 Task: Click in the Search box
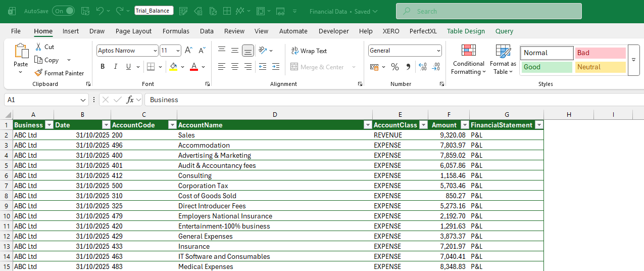pyautogui.click(x=489, y=11)
